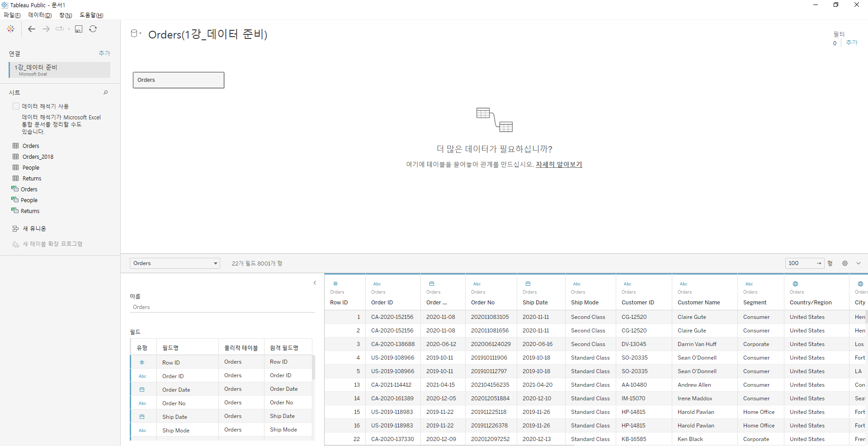Image resolution: width=868 pixels, height=446 pixels.
Task: Click the apply row count arrow button
Action: click(x=819, y=263)
